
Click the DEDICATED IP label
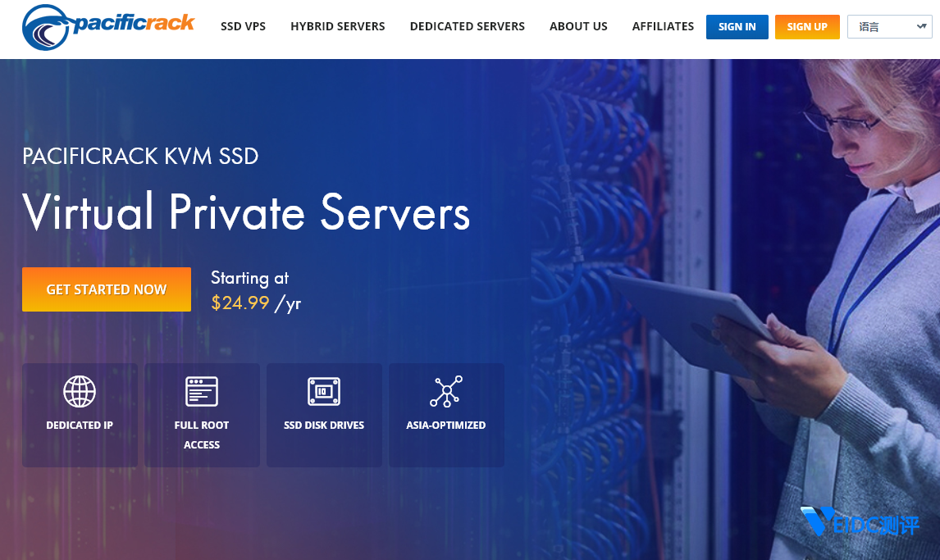click(x=80, y=426)
